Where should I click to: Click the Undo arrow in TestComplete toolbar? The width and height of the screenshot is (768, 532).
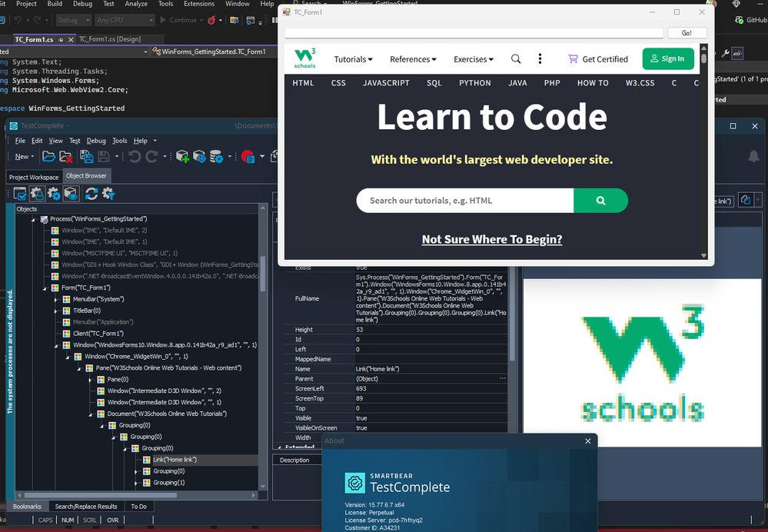(135, 156)
